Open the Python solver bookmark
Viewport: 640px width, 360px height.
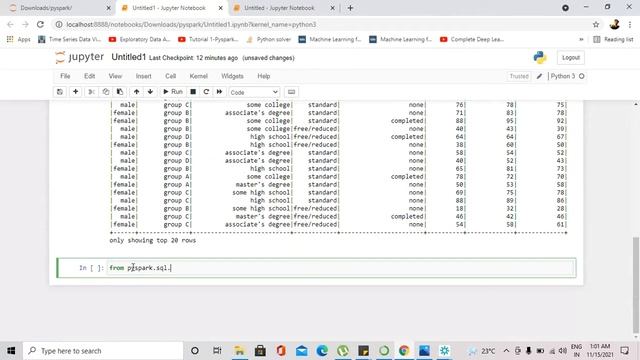point(269,39)
